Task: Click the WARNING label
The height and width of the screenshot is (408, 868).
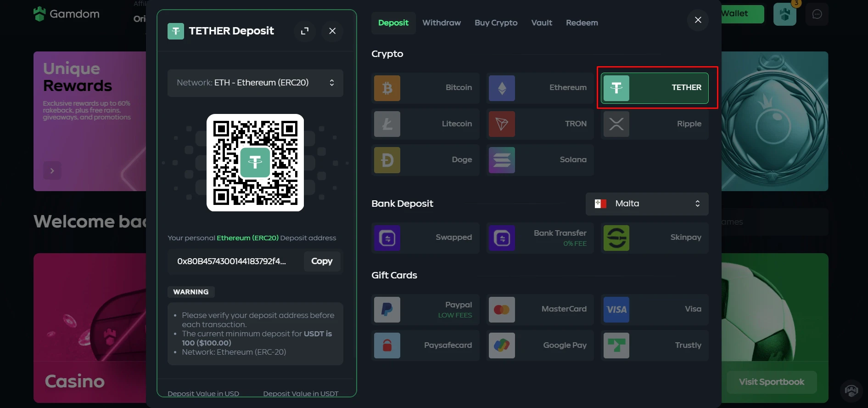Action: [x=191, y=292]
